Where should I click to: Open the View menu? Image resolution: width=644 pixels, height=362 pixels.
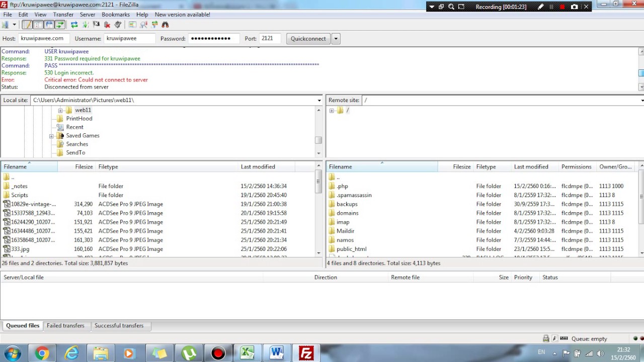[40, 15]
